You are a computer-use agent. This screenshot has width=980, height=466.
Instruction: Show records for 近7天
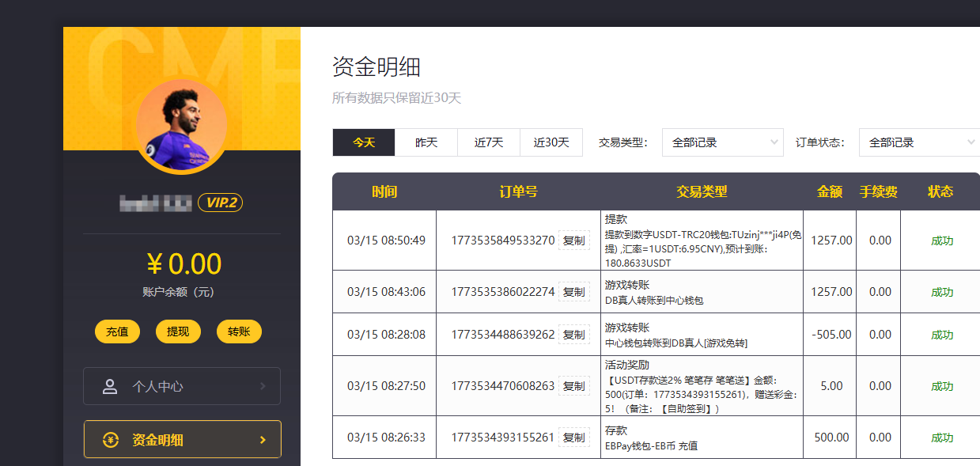(x=489, y=142)
